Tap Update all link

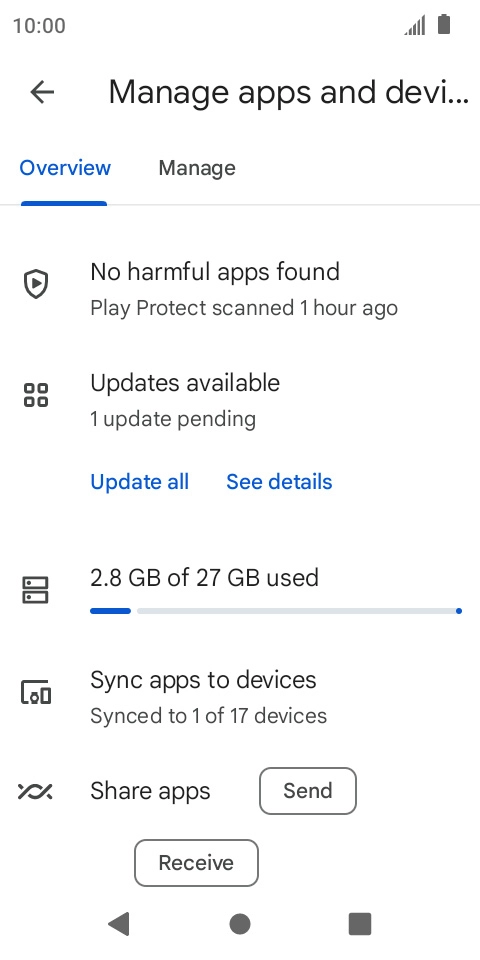point(140,482)
